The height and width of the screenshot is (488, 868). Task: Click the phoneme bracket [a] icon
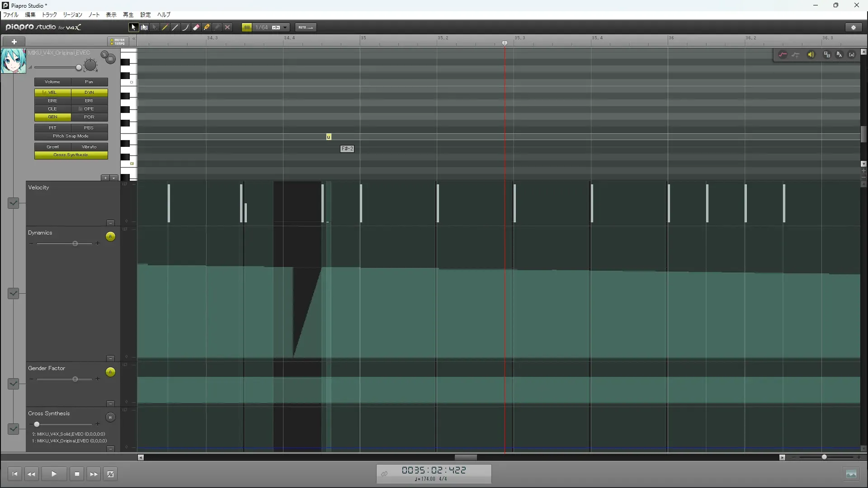tap(852, 55)
